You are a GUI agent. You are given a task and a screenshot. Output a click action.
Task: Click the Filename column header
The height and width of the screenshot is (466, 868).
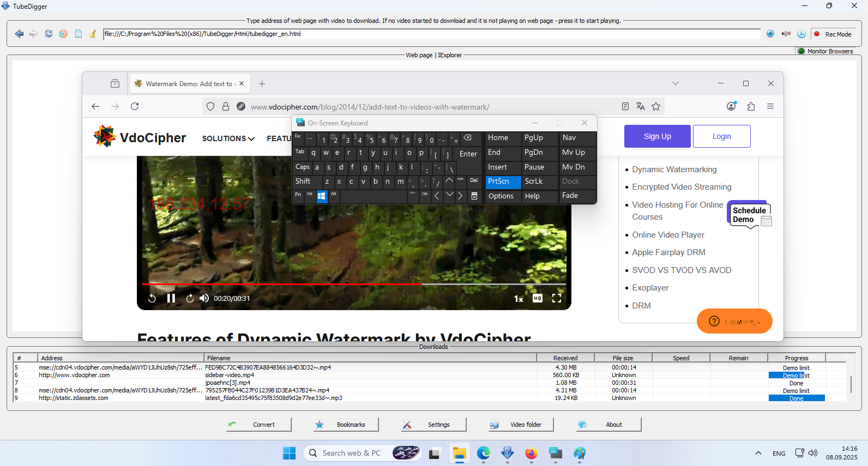pos(371,358)
